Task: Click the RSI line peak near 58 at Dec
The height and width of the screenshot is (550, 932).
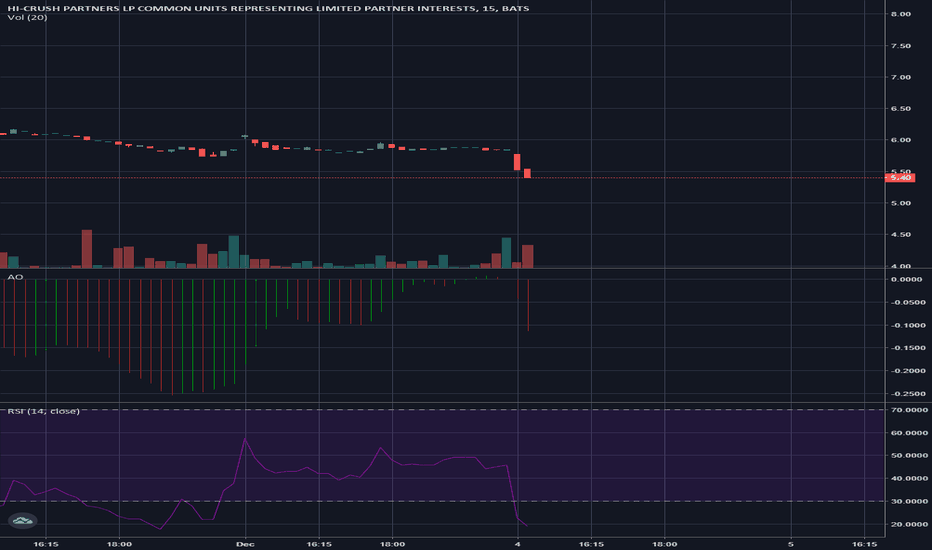Action: click(245, 439)
